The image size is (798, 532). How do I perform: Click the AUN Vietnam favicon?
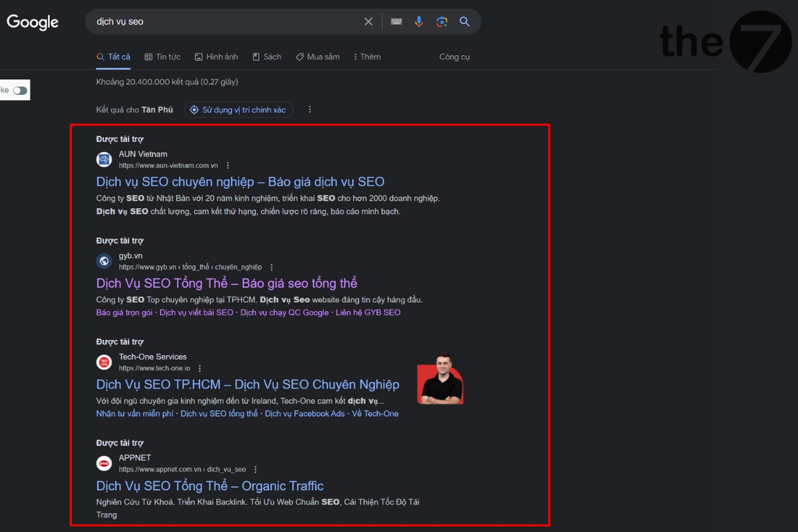(x=104, y=160)
